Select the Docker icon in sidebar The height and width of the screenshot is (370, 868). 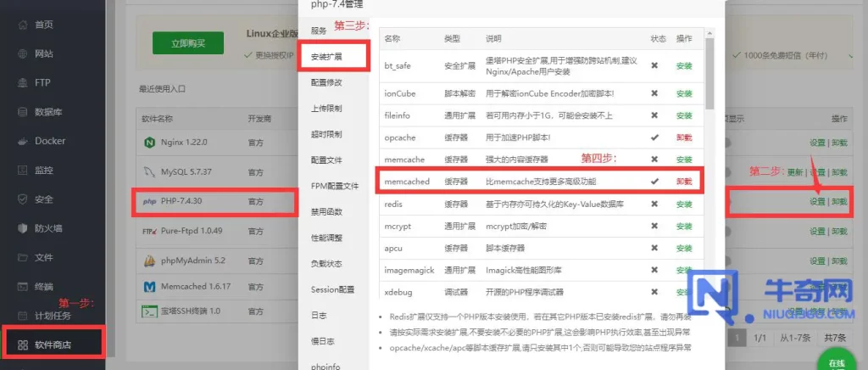coord(22,141)
